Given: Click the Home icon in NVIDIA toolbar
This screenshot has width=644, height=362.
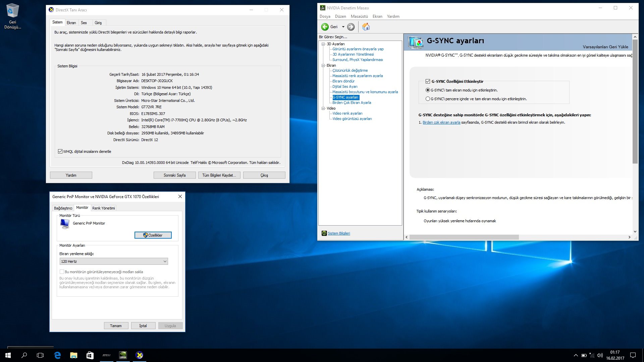Looking at the screenshot, I should tap(366, 27).
